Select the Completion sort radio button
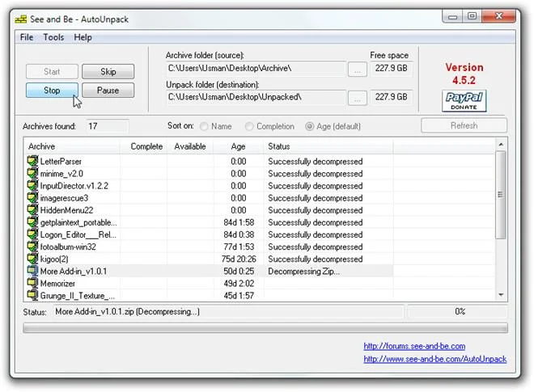 (249, 127)
